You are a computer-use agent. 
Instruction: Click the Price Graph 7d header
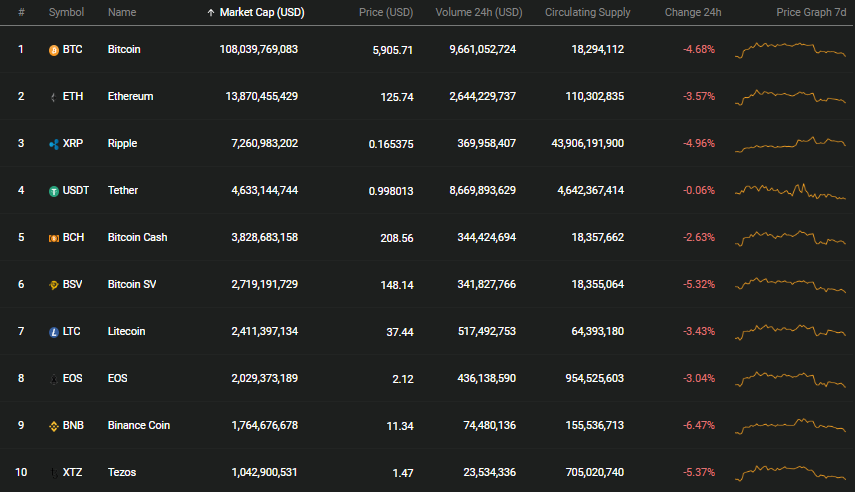pos(811,12)
